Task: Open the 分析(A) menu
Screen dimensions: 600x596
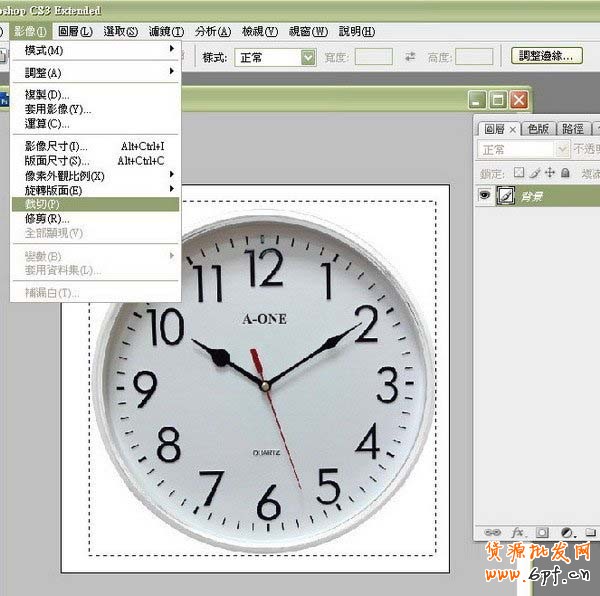Action: 213,31
